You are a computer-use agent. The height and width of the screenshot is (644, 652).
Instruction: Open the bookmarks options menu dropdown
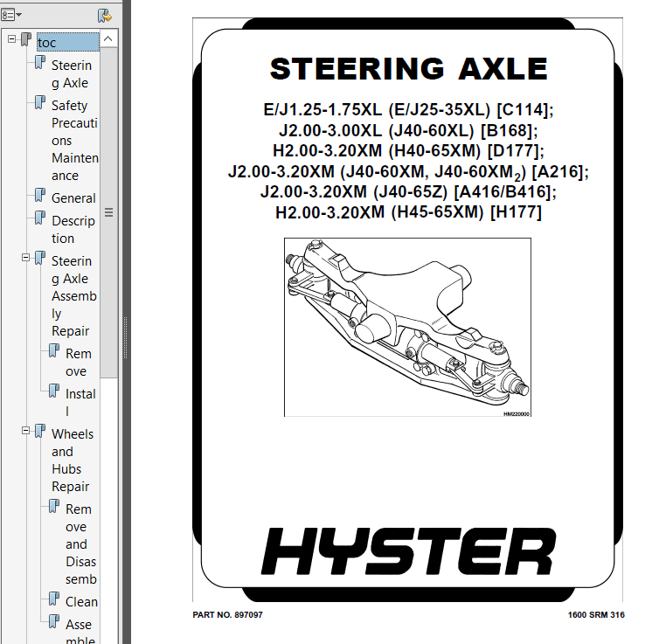[11, 16]
